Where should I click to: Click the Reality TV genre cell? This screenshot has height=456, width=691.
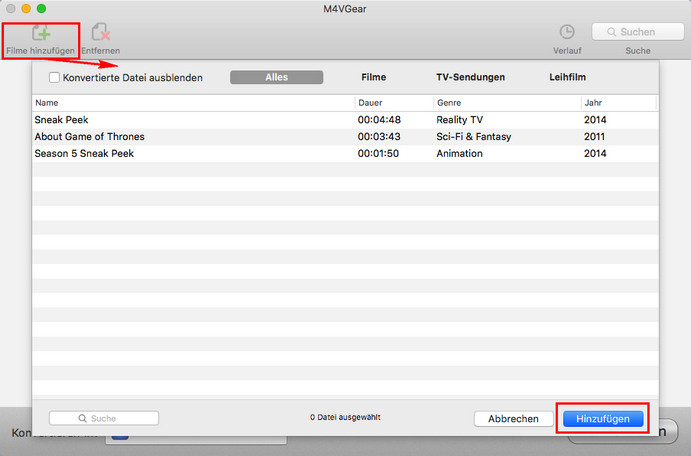(459, 120)
